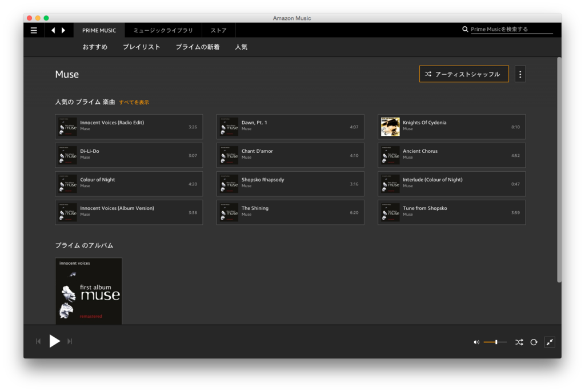Go forward with the right arrow
The image size is (585, 392).
(x=63, y=30)
